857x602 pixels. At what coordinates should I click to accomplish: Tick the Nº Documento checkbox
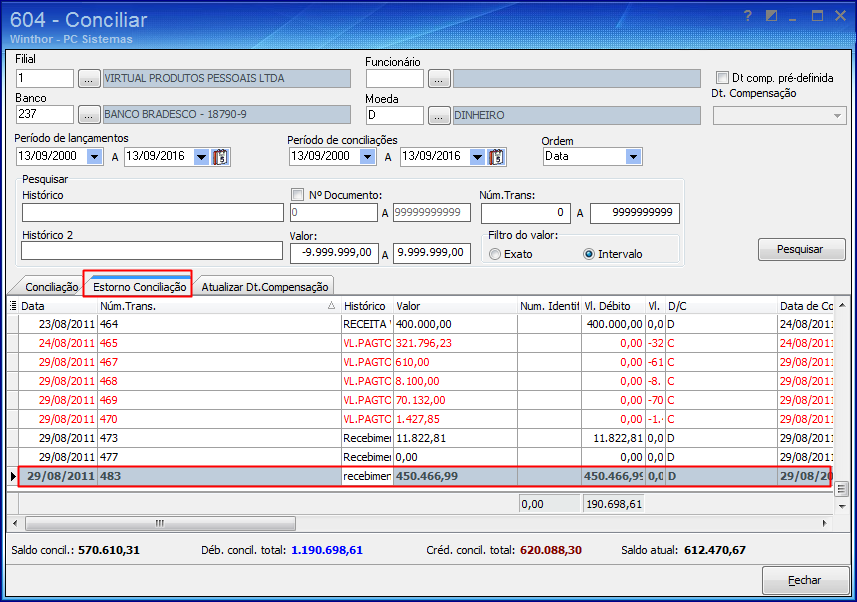point(298,195)
